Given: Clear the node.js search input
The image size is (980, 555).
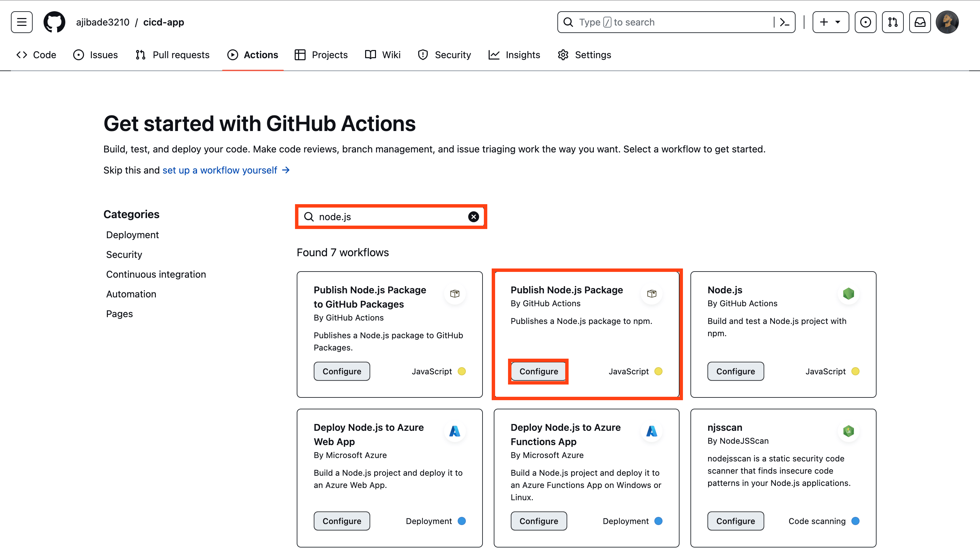Looking at the screenshot, I should tap(474, 217).
